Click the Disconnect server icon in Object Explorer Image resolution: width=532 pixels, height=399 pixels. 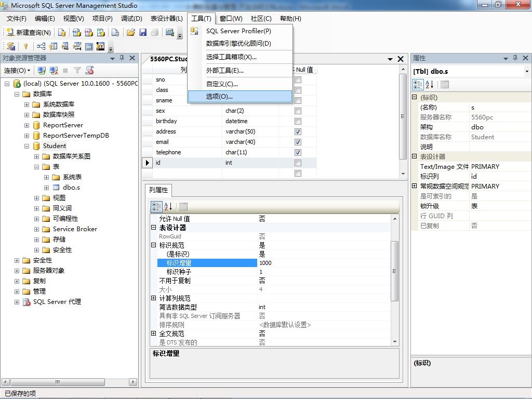[54, 70]
